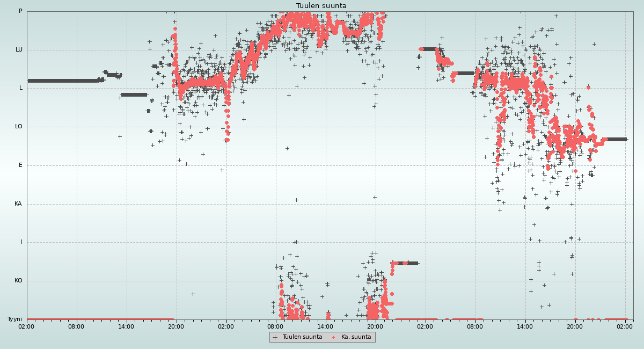Click the flat gray data bar just above KO

(405, 263)
